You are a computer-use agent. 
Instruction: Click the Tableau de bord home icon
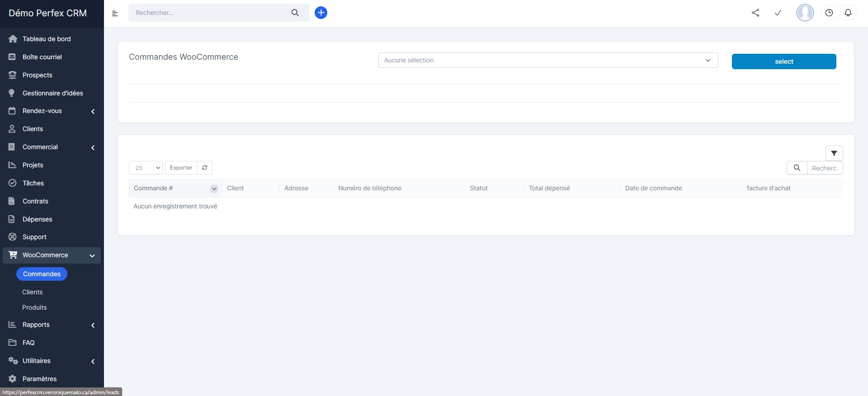click(13, 39)
